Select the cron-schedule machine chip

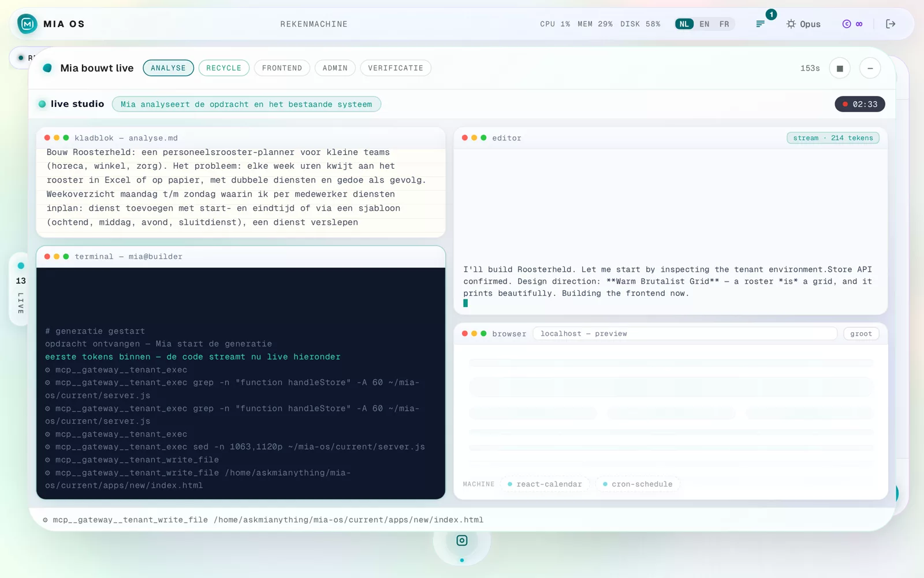638,484
